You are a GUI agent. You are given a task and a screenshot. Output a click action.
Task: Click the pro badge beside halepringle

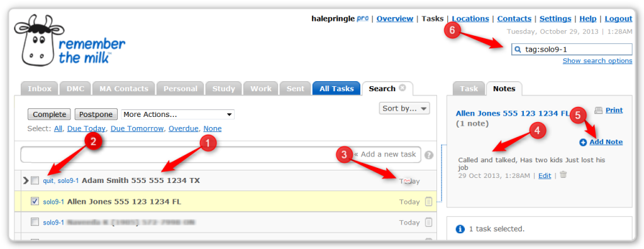(362, 18)
